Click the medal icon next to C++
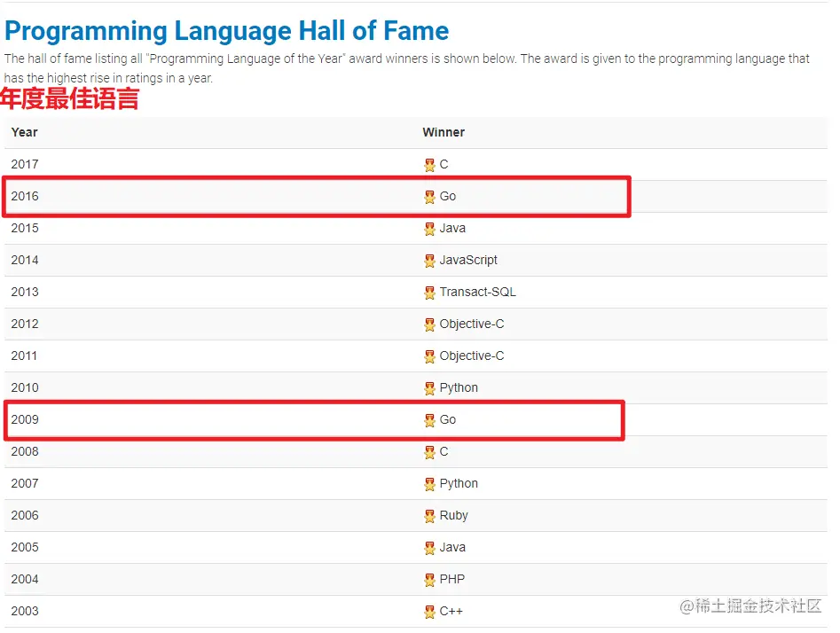This screenshot has height=633, width=840. tap(429, 612)
